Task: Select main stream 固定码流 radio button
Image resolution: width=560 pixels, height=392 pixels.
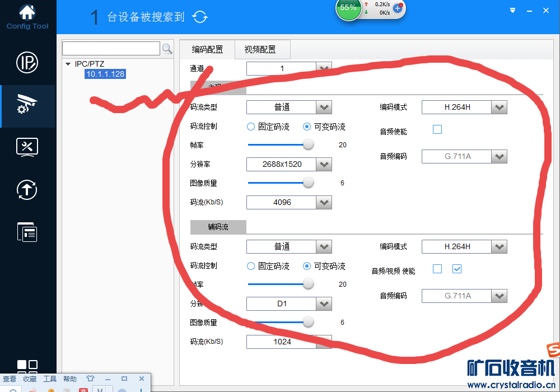Action: pyautogui.click(x=251, y=127)
